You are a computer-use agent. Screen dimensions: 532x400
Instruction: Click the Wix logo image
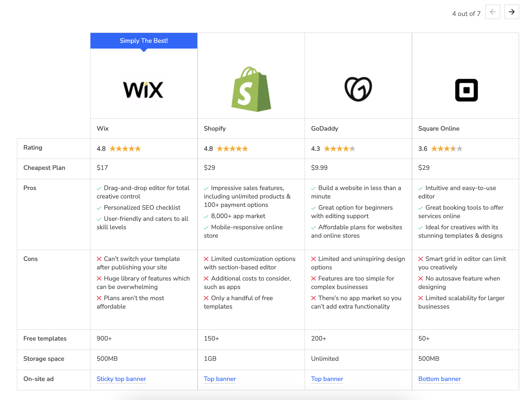[144, 90]
